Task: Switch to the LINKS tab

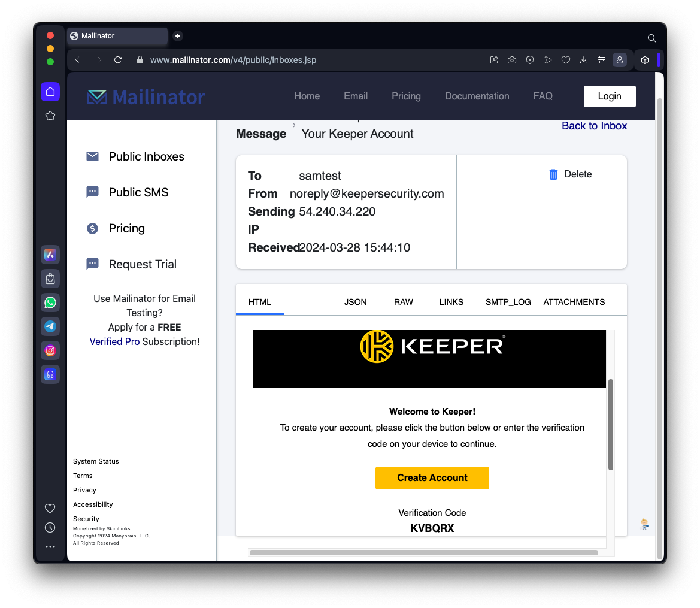Action: coord(451,302)
